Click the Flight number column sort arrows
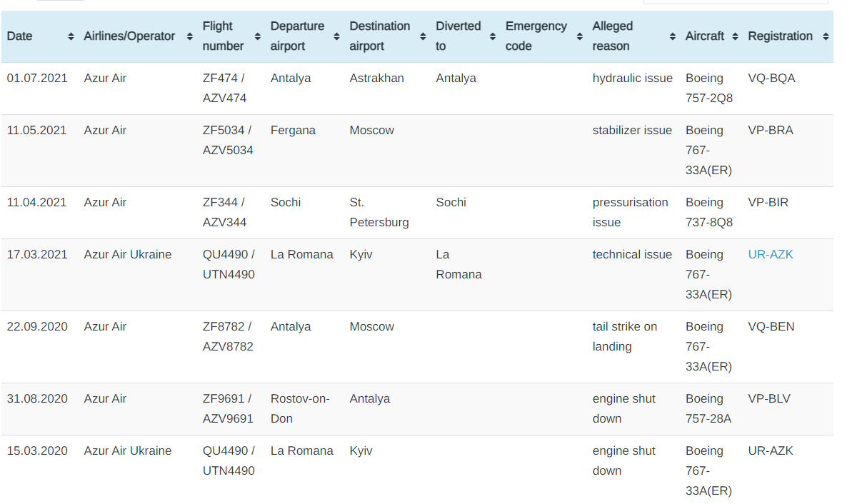 coord(257,36)
